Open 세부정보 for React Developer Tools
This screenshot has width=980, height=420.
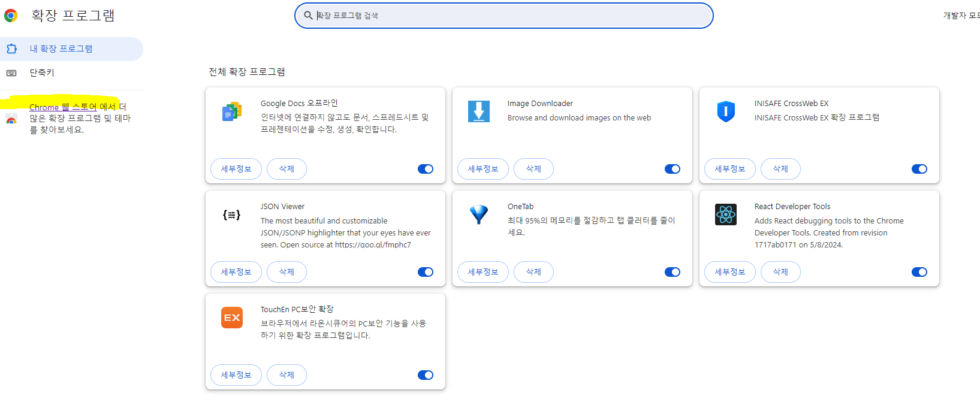point(730,272)
